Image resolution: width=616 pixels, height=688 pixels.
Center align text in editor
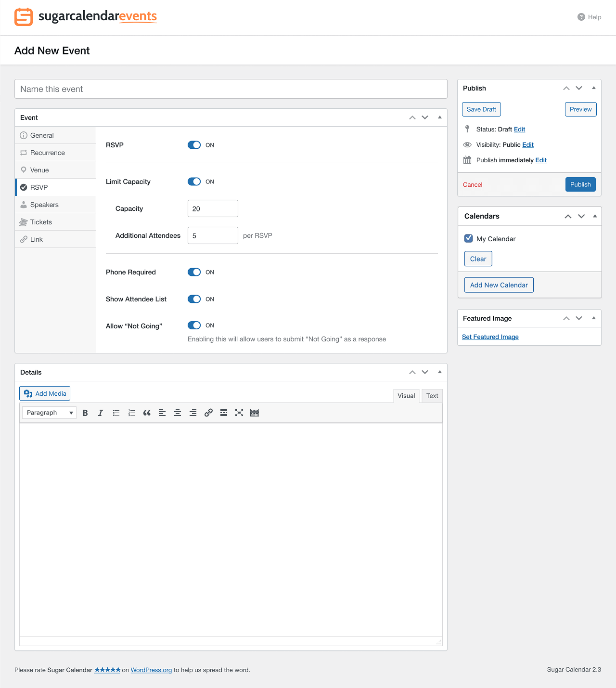click(x=178, y=413)
